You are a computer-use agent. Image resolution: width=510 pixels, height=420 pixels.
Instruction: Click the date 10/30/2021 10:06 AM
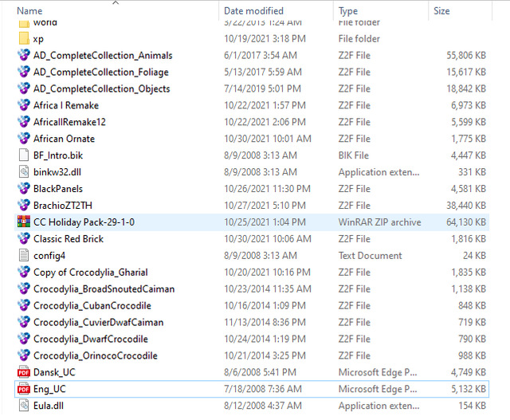268,239
